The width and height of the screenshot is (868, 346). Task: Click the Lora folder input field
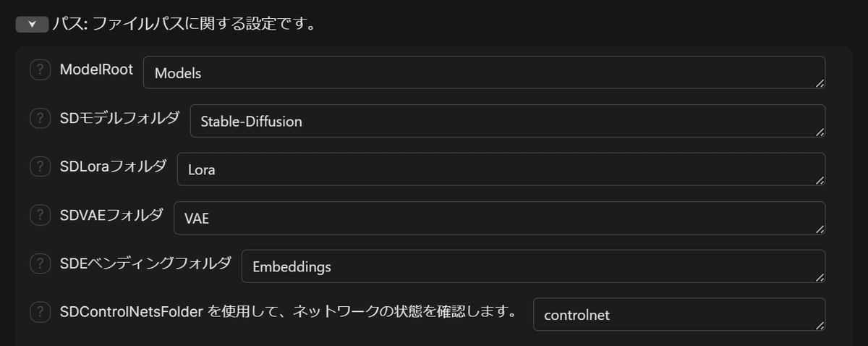499,169
